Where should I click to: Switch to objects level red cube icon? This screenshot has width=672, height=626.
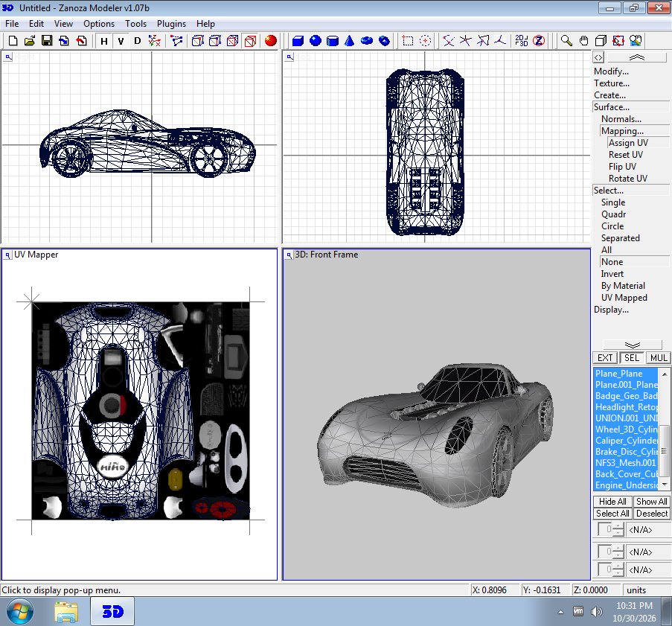coord(250,41)
